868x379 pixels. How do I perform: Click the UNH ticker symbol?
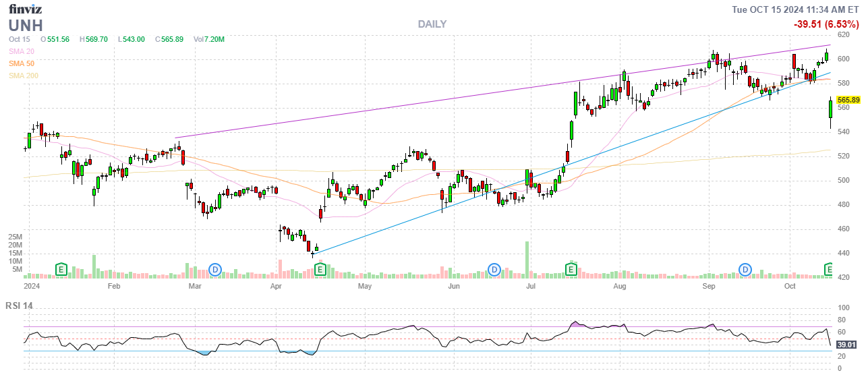(26, 26)
